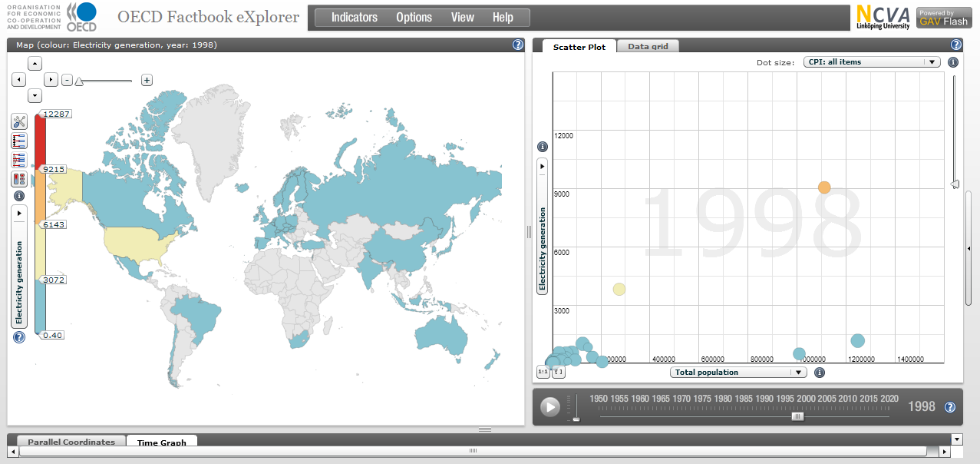Switch to the Scatter Plot tab
980x464 pixels.
pos(579,47)
